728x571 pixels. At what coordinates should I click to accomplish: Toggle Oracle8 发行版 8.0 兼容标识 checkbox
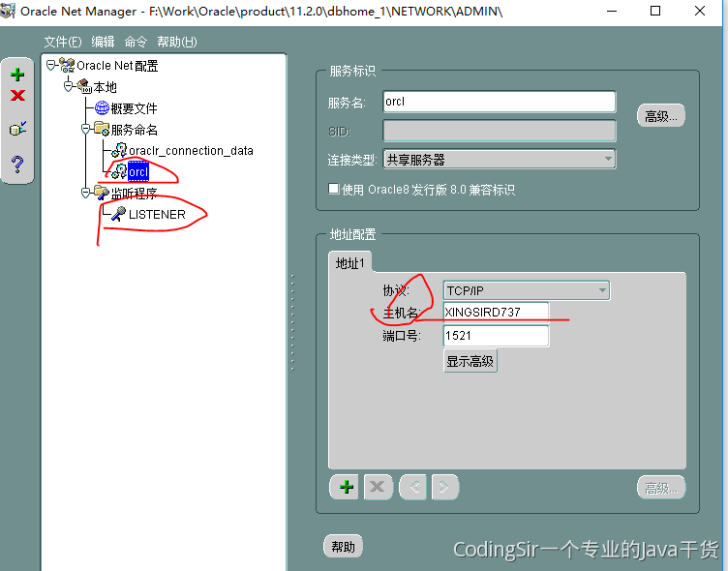(x=333, y=189)
